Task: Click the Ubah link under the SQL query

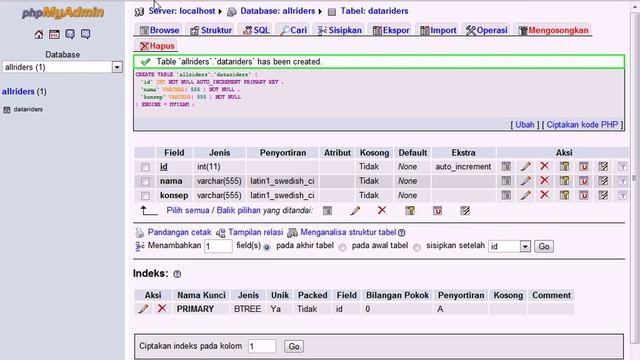Action: (x=524, y=124)
